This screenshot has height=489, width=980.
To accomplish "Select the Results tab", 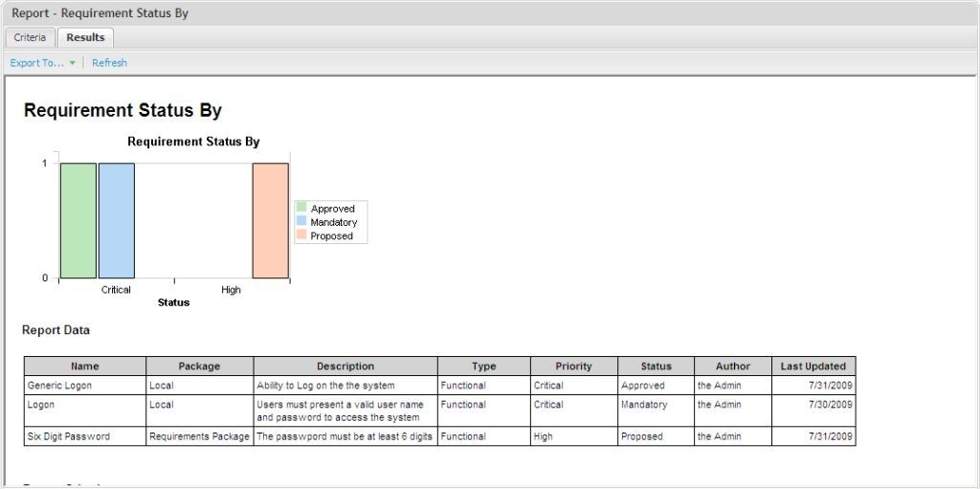I will [85, 37].
